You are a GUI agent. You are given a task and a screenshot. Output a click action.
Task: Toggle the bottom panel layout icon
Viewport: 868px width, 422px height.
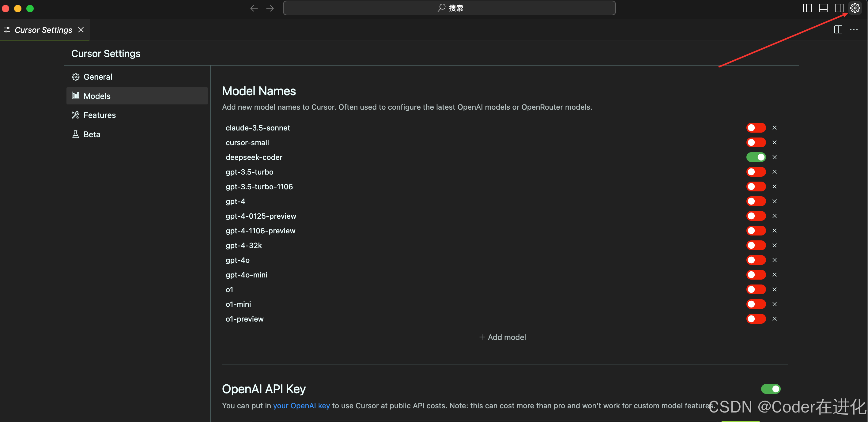[x=823, y=8]
